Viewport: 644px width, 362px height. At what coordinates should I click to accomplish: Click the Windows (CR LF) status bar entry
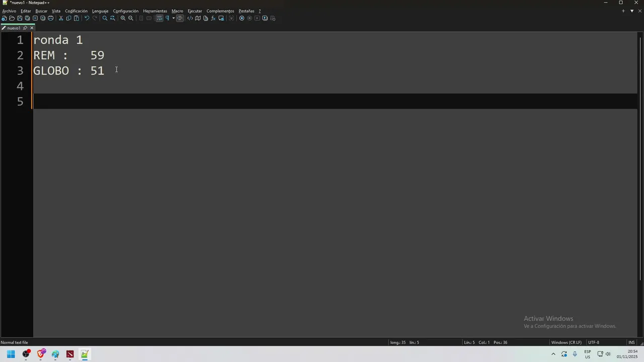tap(566, 342)
